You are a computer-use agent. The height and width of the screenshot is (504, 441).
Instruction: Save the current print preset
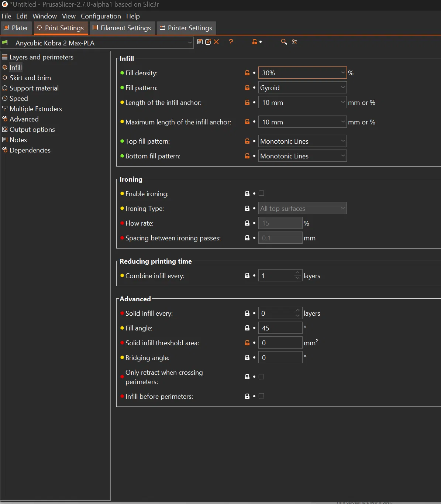click(200, 42)
